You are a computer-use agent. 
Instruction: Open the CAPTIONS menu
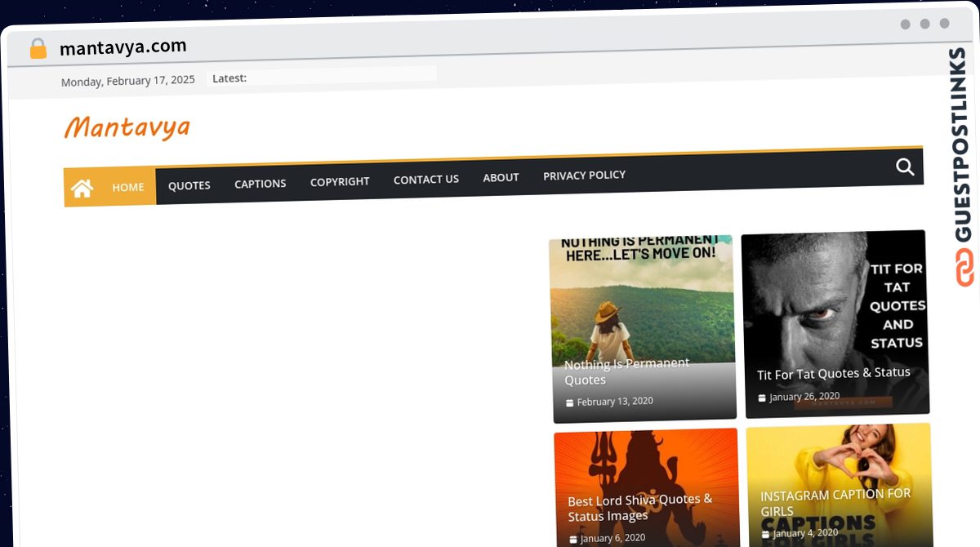tap(261, 184)
